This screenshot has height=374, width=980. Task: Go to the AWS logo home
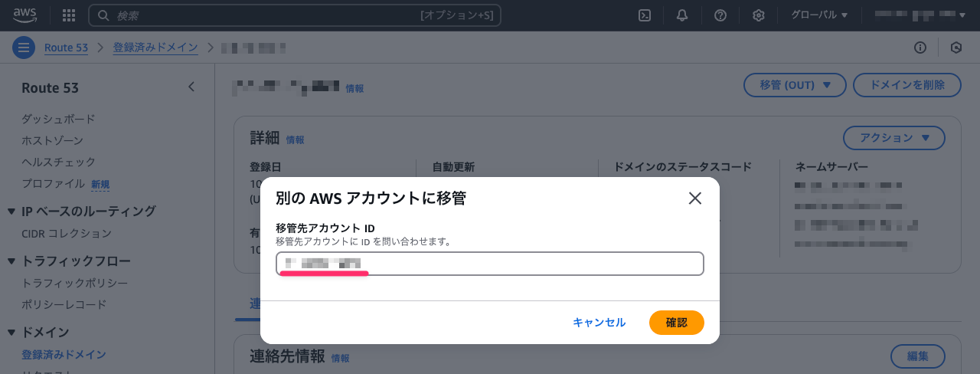click(x=25, y=15)
